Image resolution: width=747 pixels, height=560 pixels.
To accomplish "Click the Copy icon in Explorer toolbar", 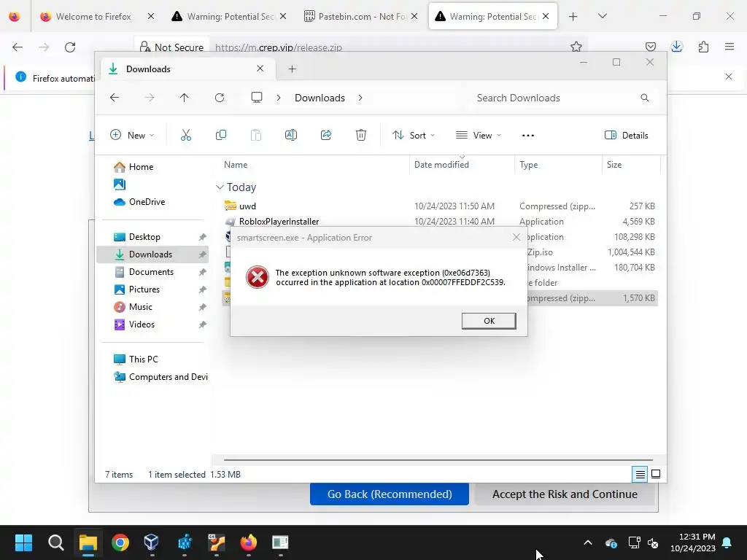I will coord(221,135).
